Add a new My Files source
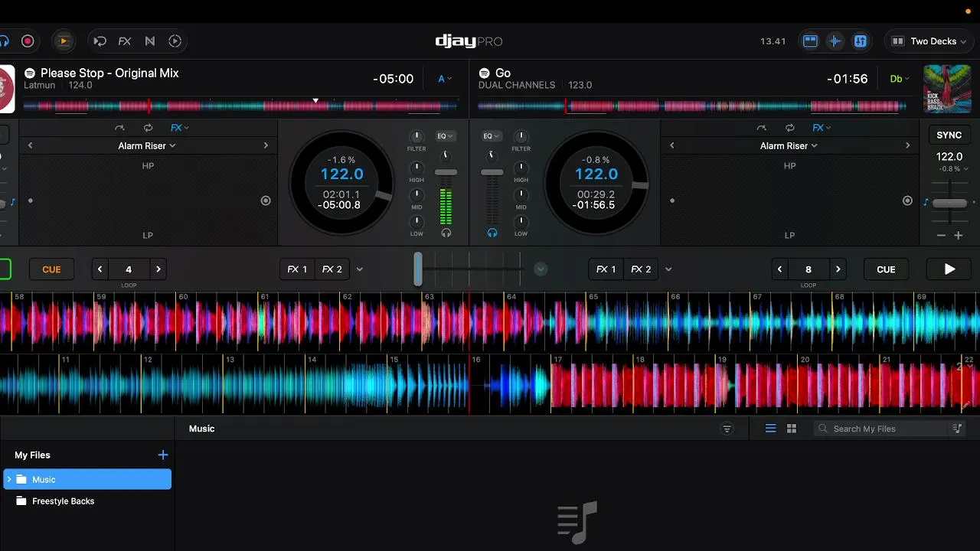This screenshot has width=980, height=551. tap(162, 455)
